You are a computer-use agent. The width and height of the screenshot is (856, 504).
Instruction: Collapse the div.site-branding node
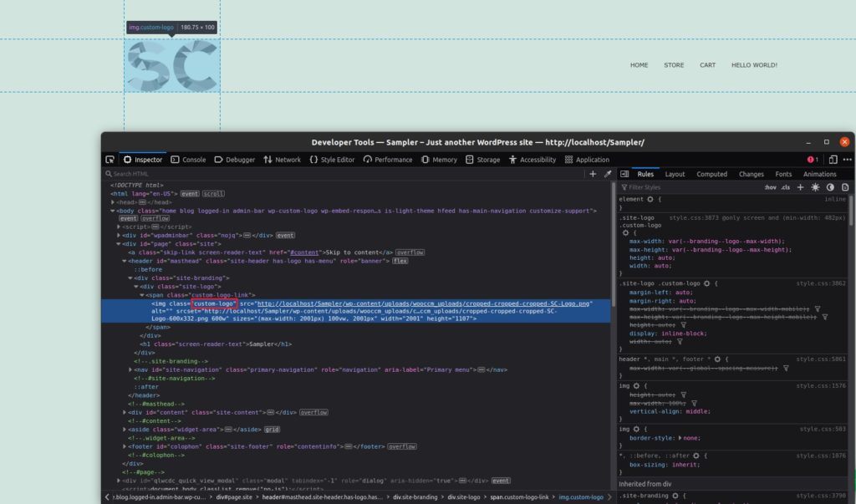[130, 278]
